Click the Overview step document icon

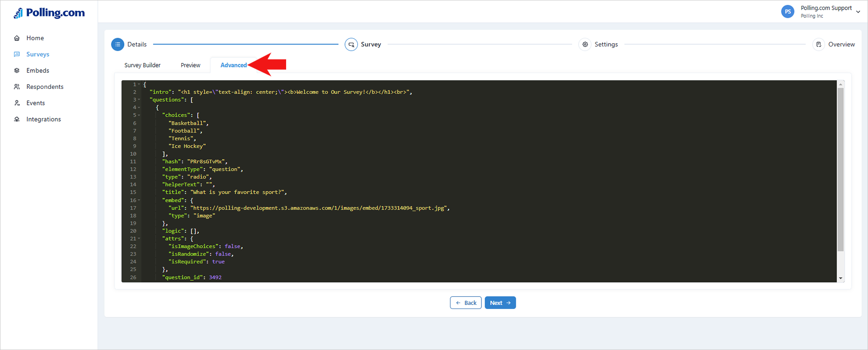pos(819,44)
